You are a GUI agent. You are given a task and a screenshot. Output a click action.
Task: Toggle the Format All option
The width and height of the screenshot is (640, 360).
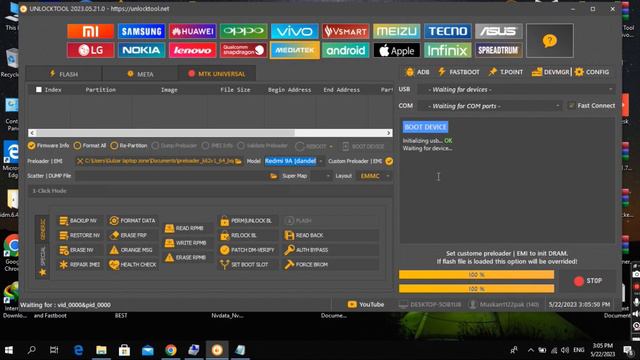click(x=90, y=146)
